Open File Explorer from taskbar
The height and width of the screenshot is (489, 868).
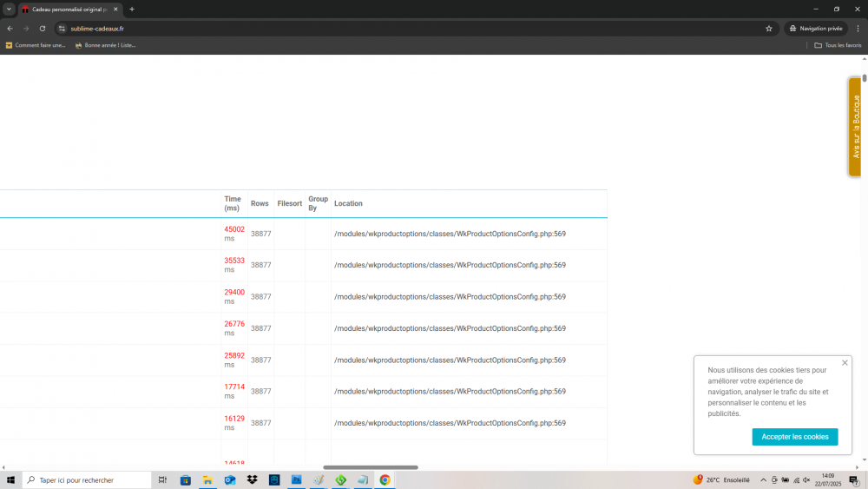point(207,480)
